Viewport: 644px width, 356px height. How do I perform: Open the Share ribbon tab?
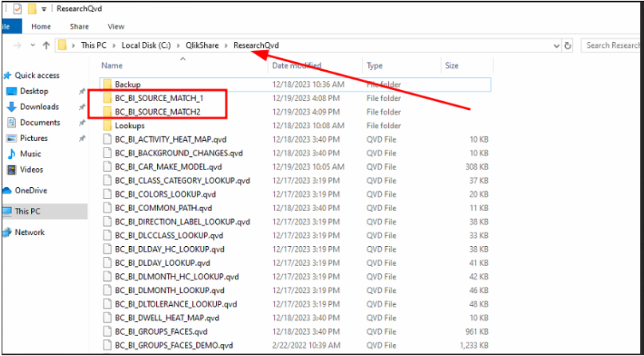click(x=79, y=26)
